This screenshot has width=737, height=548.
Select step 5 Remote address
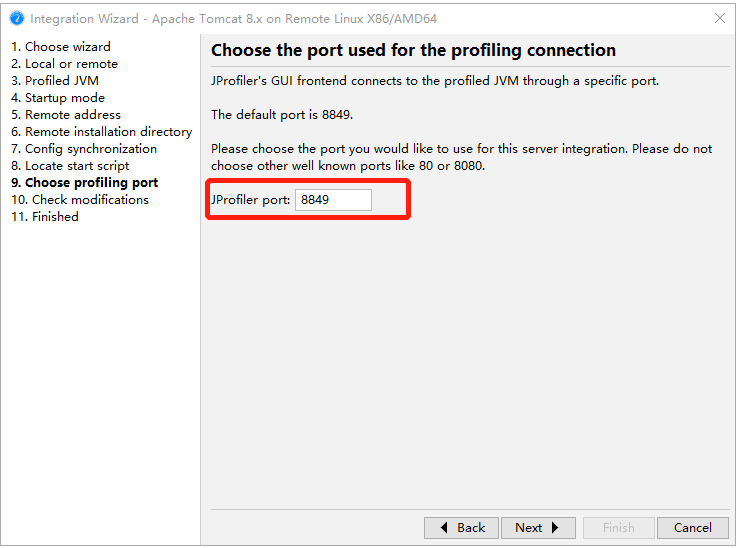66,115
